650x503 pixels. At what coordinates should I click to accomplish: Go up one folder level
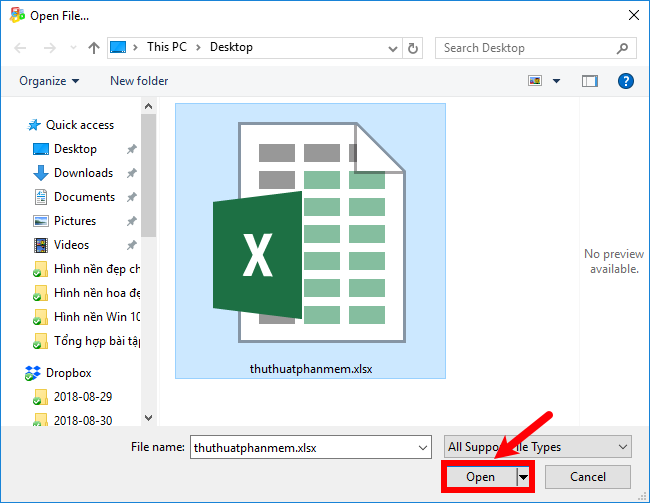(94, 48)
